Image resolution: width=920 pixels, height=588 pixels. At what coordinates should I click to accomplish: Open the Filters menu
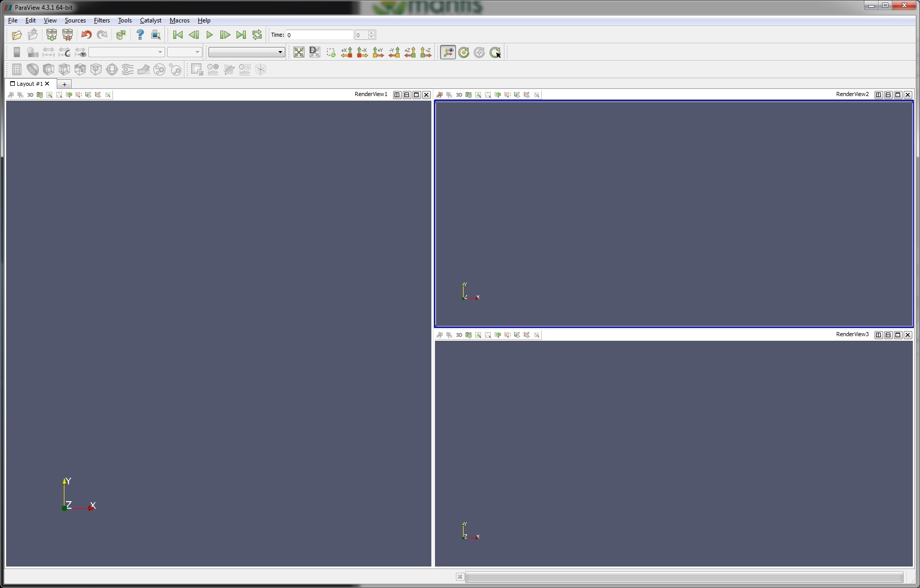click(102, 20)
